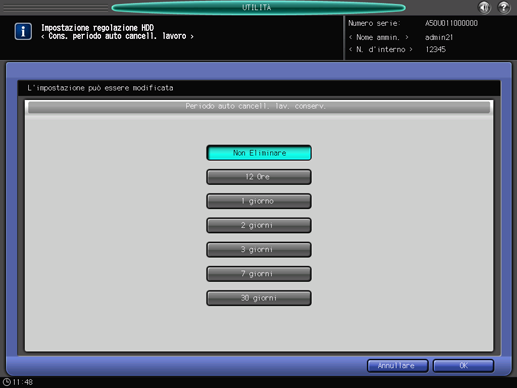Open the help question mark icon
The width and height of the screenshot is (517, 388).
coord(504,7)
